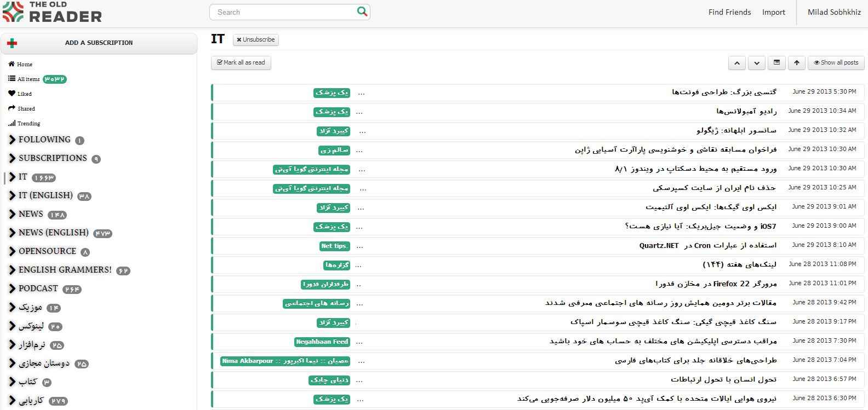Open the Shared posts view
The image size is (868, 410).
[x=21, y=108]
